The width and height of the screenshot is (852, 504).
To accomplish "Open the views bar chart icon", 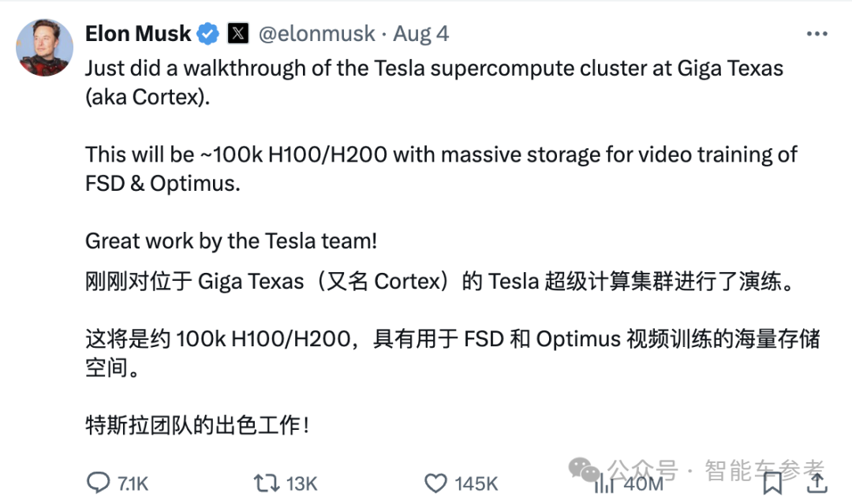I will pyautogui.click(x=604, y=482).
